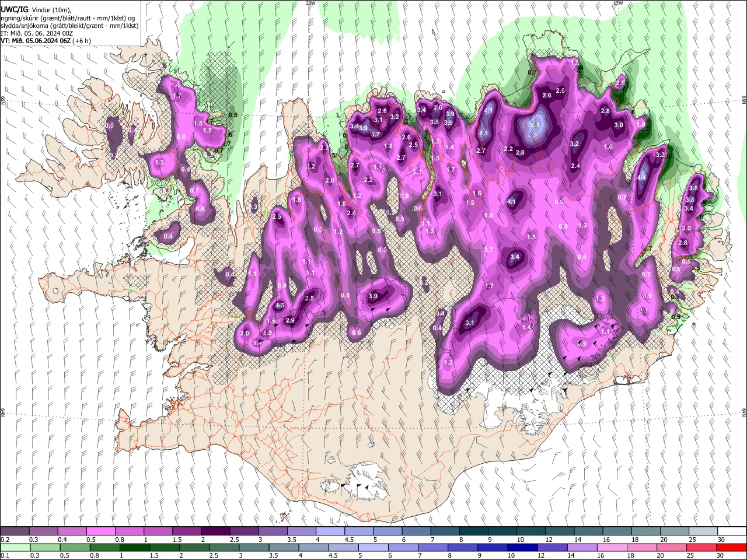Click the UWC/IG title in the header box
747x560 pixels.
14,10
